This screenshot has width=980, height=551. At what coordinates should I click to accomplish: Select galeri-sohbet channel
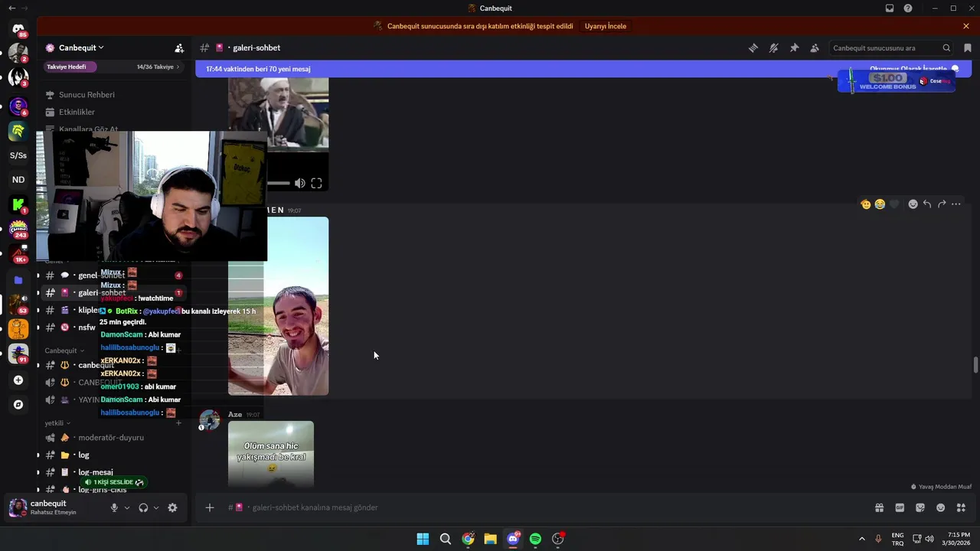coord(113,293)
